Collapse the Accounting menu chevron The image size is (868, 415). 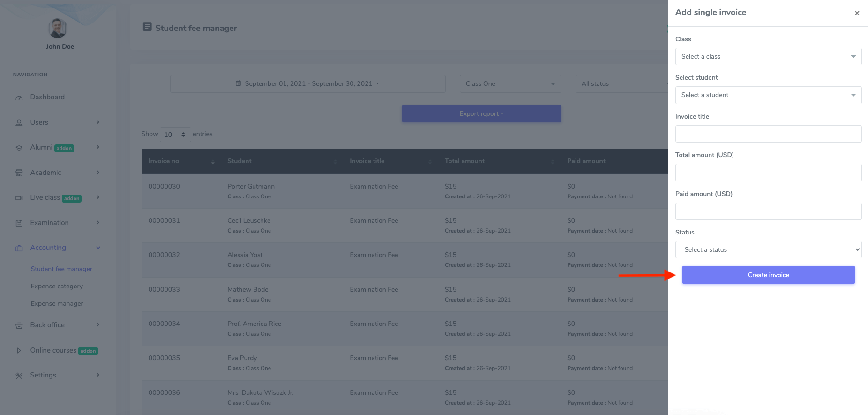[x=98, y=248]
